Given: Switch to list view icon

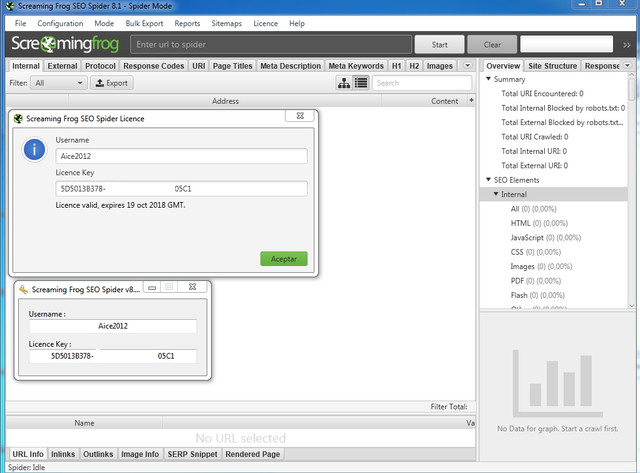Looking at the screenshot, I should click(361, 83).
